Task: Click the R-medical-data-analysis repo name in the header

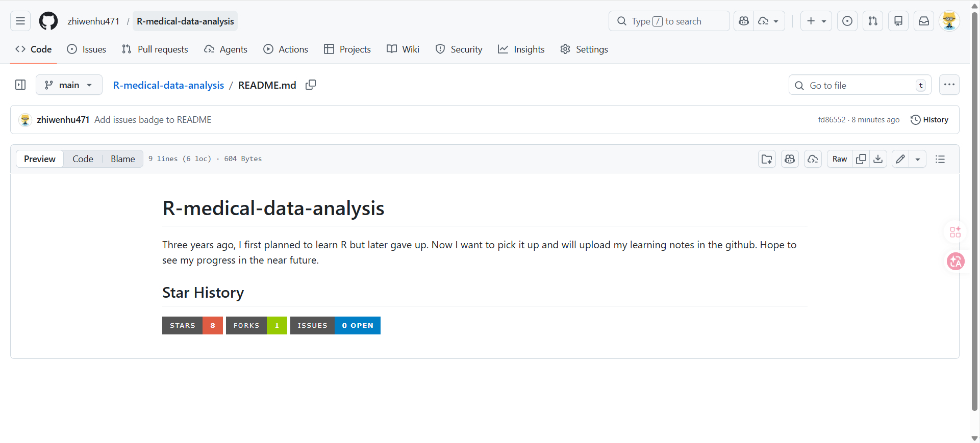Action: click(x=185, y=21)
